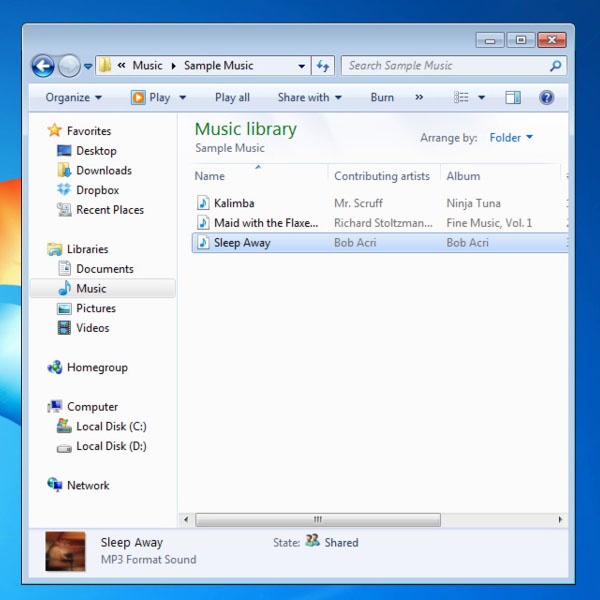Viewport: 600px width, 600px height.
Task: Click the magnifier search icon
Action: coord(556,66)
